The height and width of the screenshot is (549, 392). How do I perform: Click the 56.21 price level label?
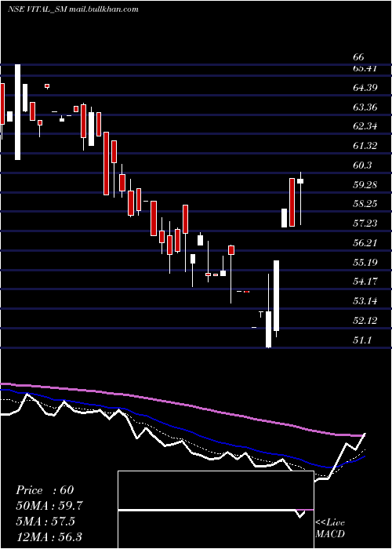pos(365,242)
